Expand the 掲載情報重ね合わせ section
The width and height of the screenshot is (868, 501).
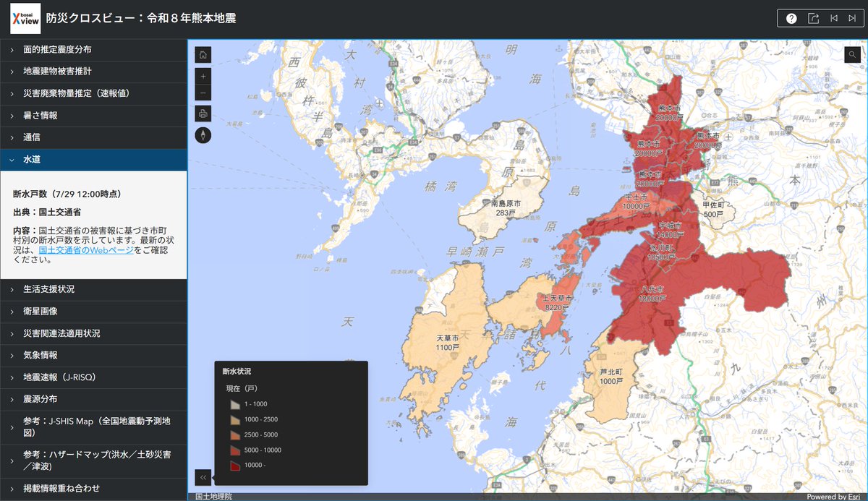[93, 489]
